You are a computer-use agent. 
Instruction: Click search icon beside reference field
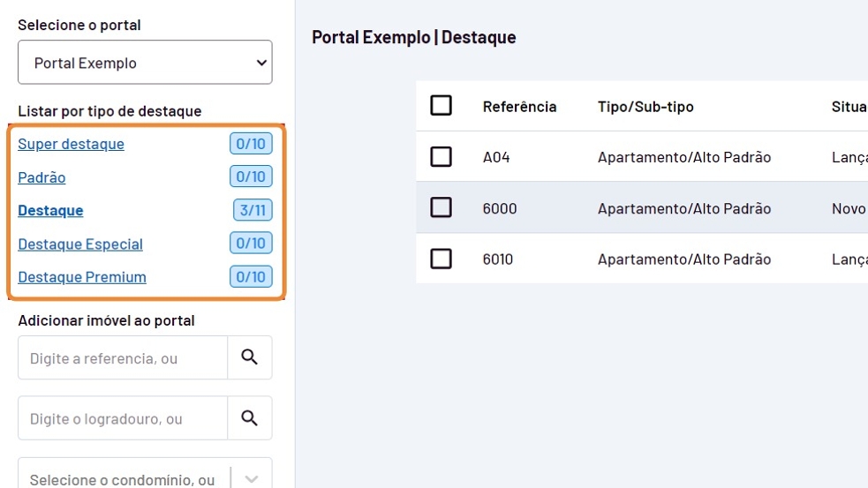coord(250,357)
